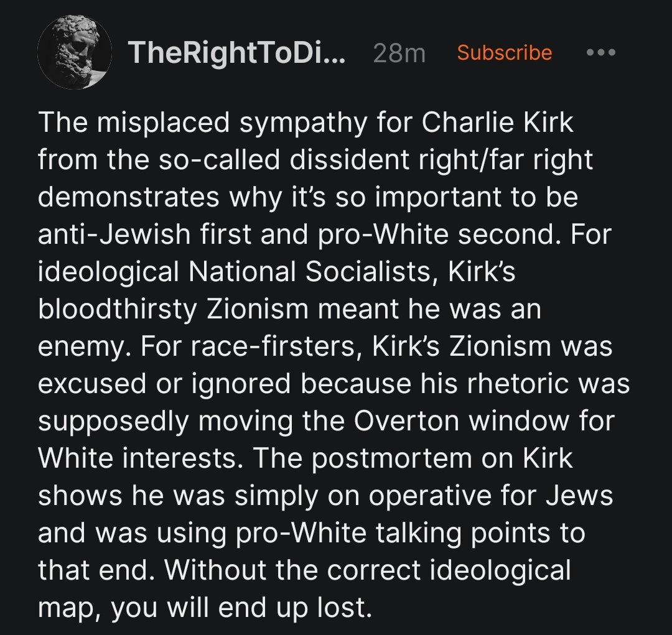Open the TheRightToDi... username profile link
This screenshot has height=635, width=672.
236,53
